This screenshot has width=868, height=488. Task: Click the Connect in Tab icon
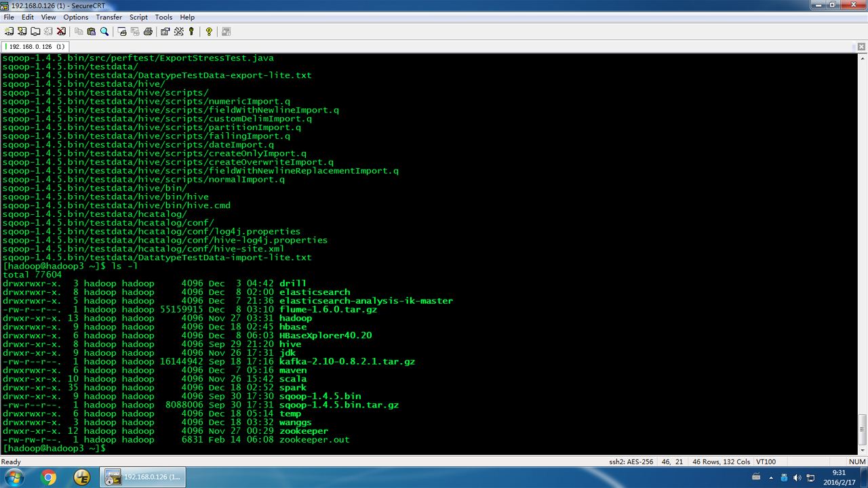(x=35, y=31)
